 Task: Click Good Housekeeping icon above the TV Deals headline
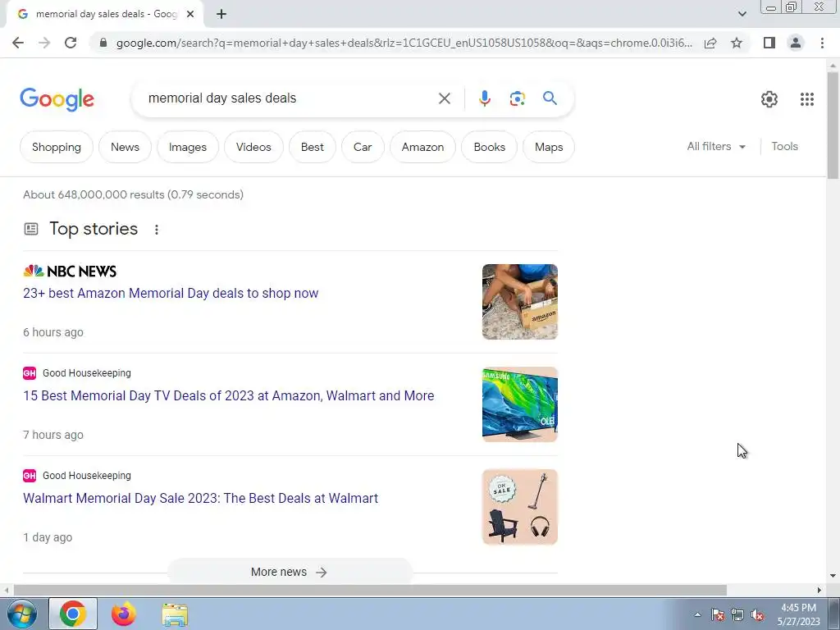coord(30,373)
